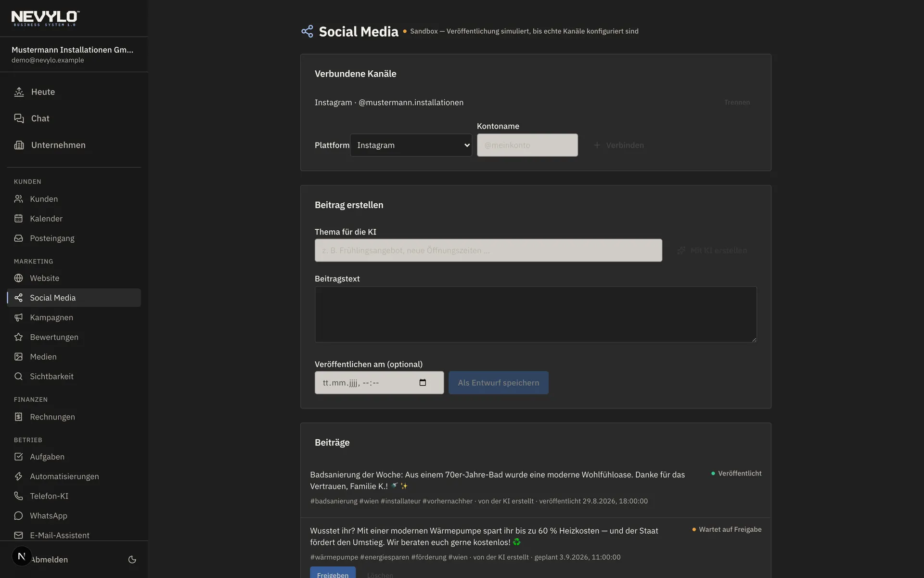The height and width of the screenshot is (578, 924).
Task: Click the Medien image icon
Action: coord(18,357)
